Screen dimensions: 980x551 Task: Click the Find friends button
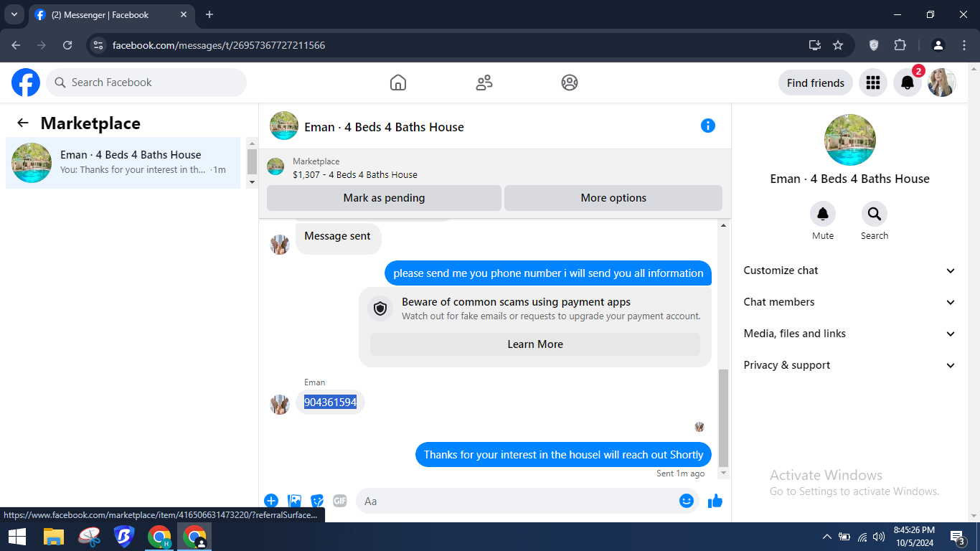(816, 83)
